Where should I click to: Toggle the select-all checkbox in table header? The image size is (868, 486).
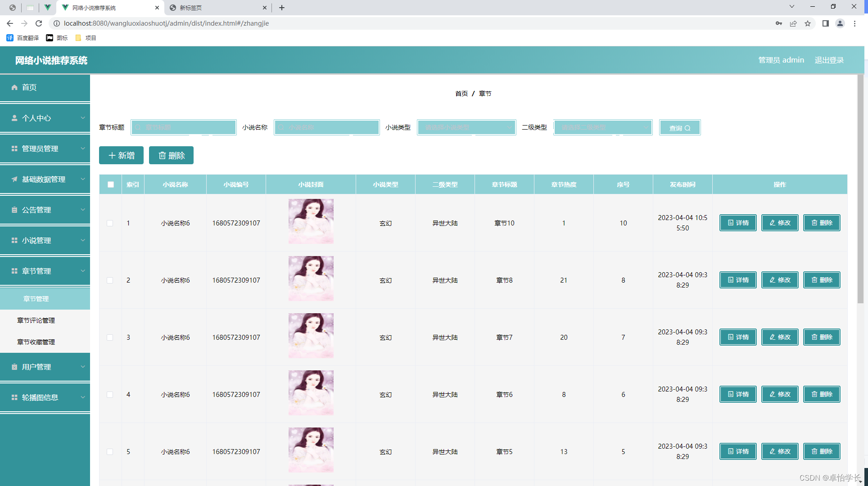(x=111, y=184)
